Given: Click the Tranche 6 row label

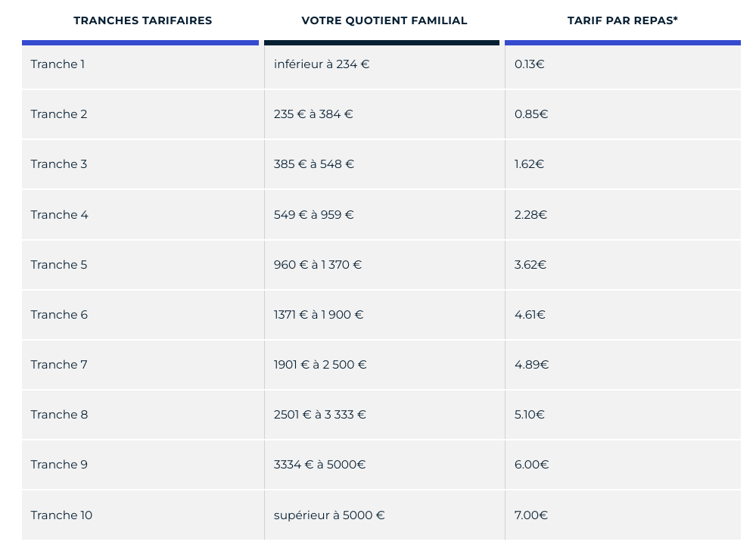Looking at the screenshot, I should (x=59, y=315).
